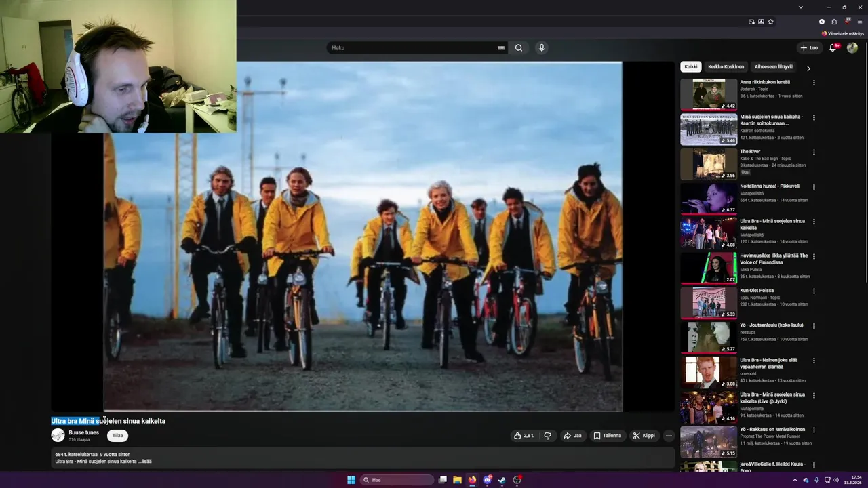Select the Kerkko Koskinen filter chip
This screenshot has height=488, width=868.
pos(726,66)
